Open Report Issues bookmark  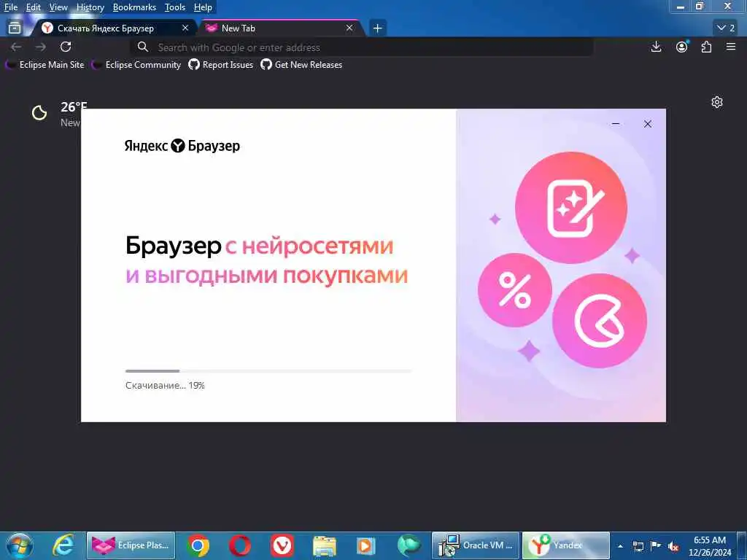point(221,65)
